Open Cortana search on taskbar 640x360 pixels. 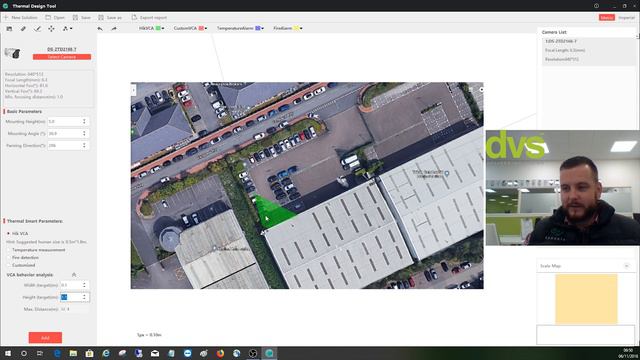tap(24, 353)
